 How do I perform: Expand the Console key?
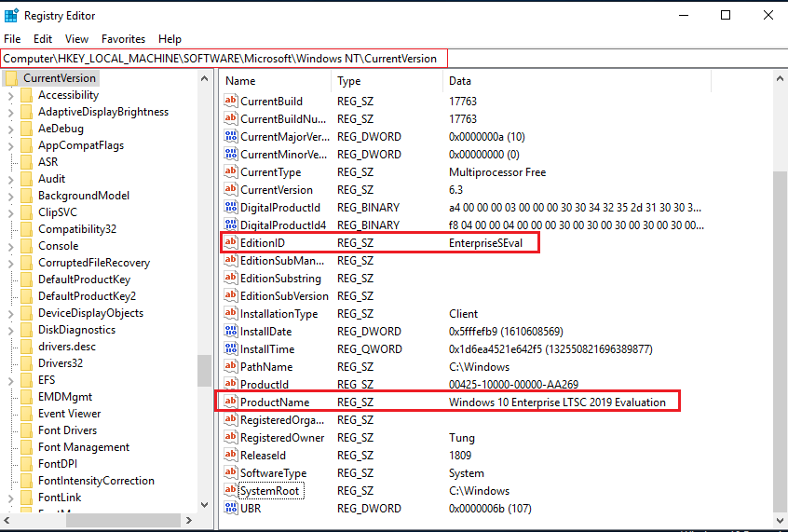[x=10, y=246]
